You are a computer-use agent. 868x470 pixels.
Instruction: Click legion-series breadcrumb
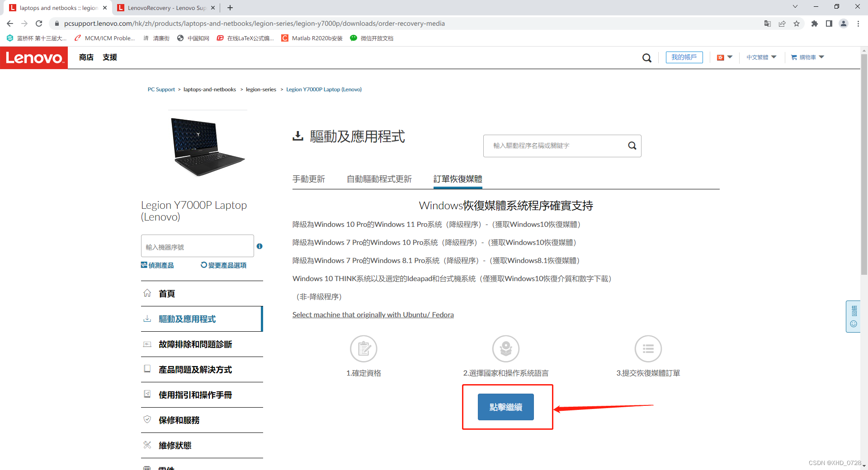261,89
